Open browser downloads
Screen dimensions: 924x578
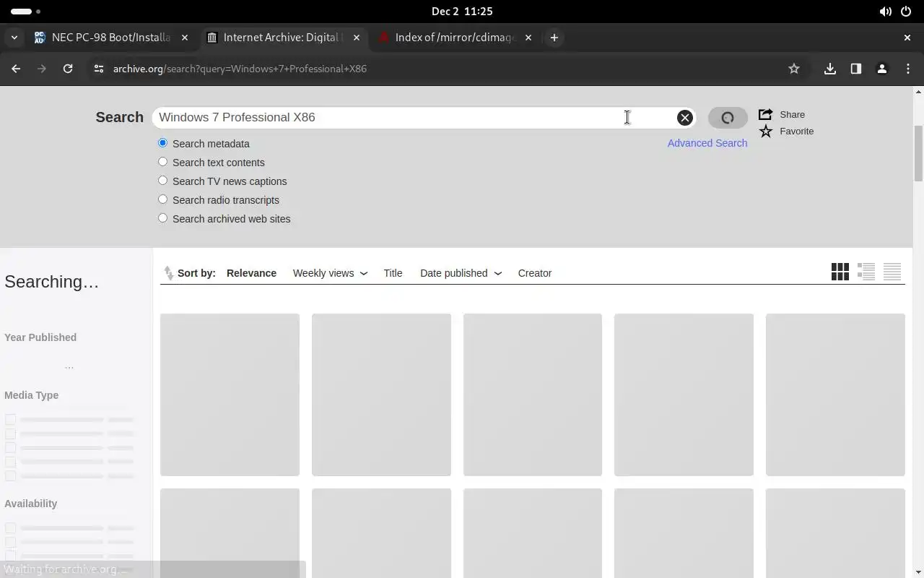830,69
